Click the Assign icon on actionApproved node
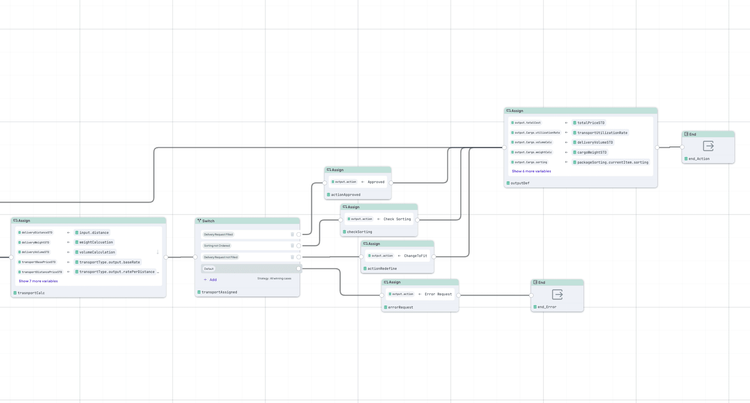 click(x=328, y=170)
